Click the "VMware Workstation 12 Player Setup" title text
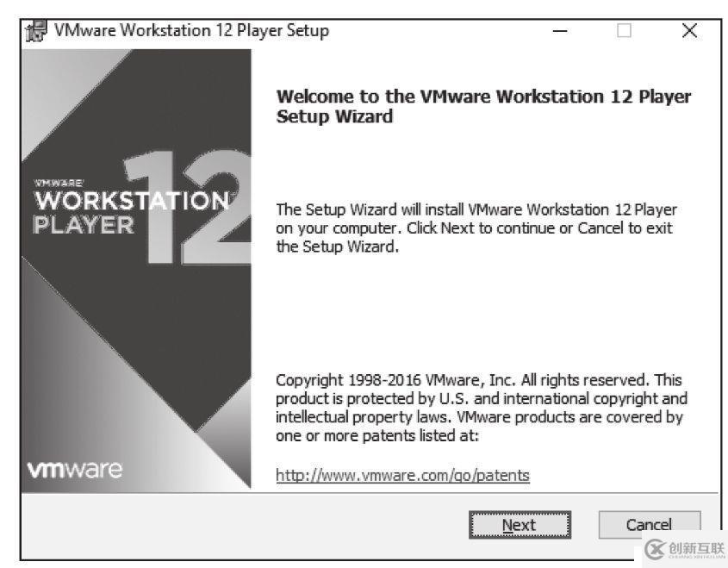This screenshot has width=728, height=568. pos(192,31)
